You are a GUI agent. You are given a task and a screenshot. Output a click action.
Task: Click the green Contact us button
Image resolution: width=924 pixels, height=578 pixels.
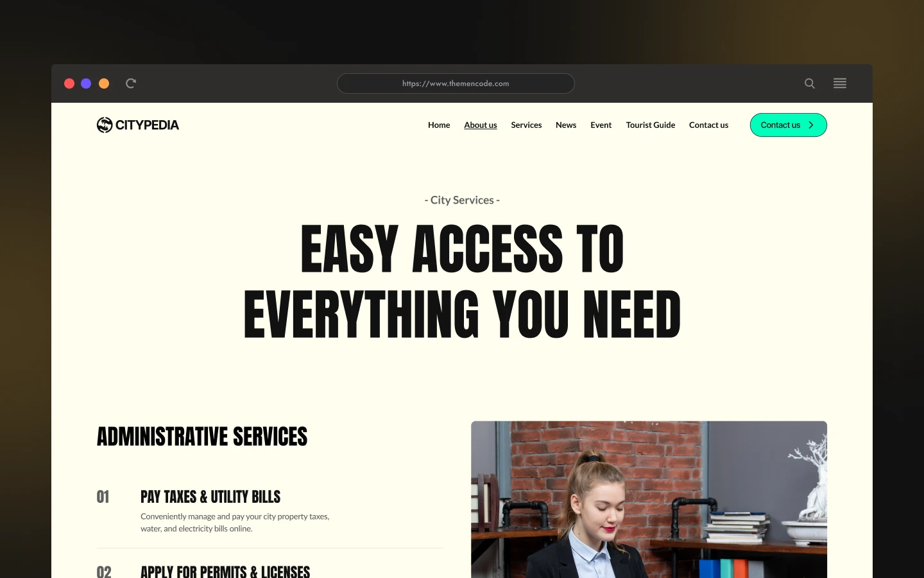pos(788,125)
